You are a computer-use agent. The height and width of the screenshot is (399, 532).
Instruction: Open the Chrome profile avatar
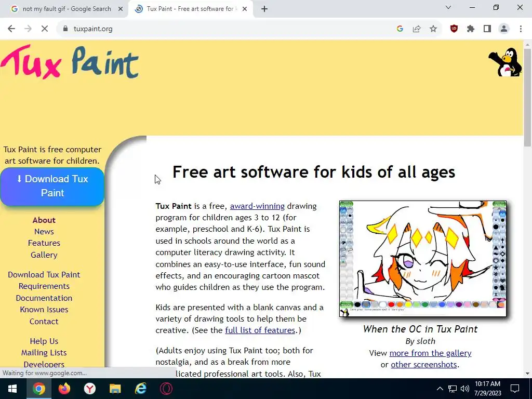(504, 29)
